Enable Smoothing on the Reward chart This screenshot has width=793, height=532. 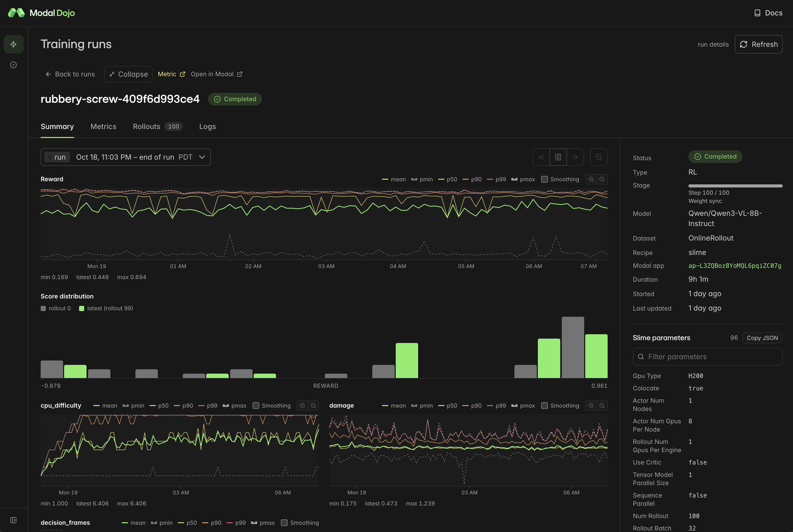point(544,179)
